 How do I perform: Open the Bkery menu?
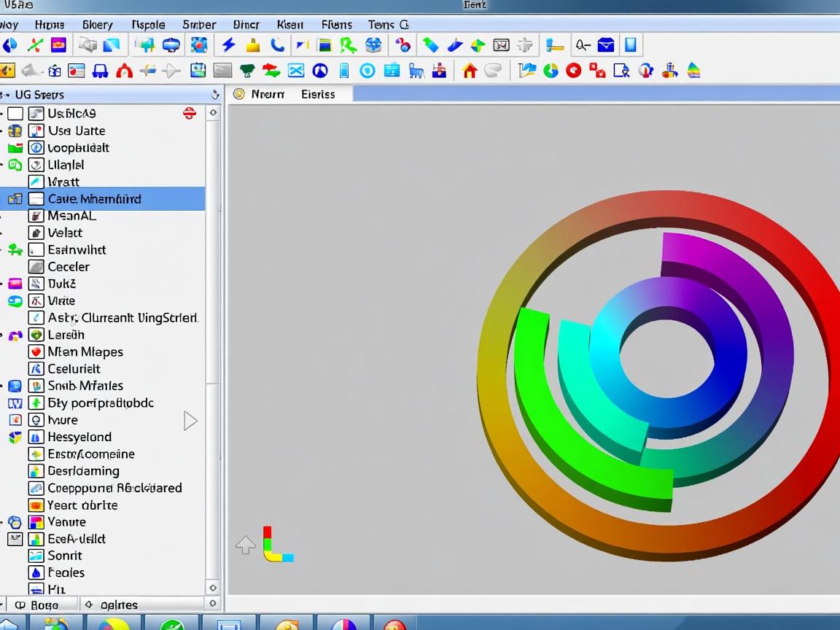pyautogui.click(x=97, y=24)
